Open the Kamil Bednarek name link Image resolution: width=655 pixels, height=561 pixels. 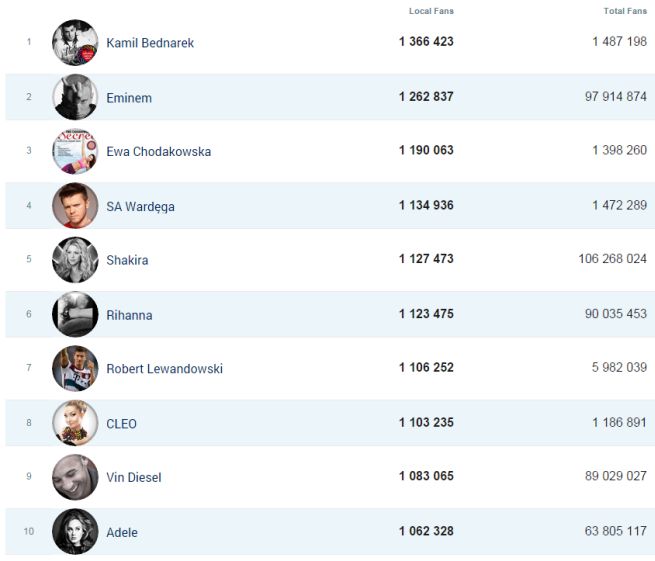click(x=150, y=43)
